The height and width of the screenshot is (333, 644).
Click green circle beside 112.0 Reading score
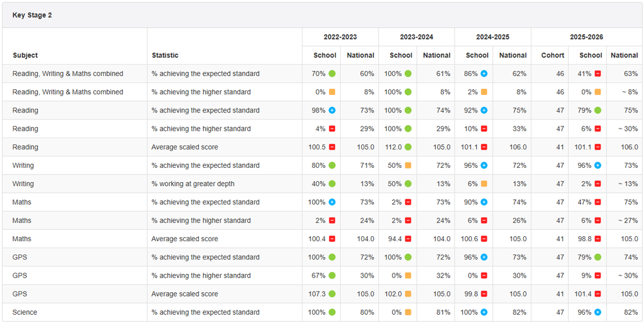pyautogui.click(x=408, y=147)
